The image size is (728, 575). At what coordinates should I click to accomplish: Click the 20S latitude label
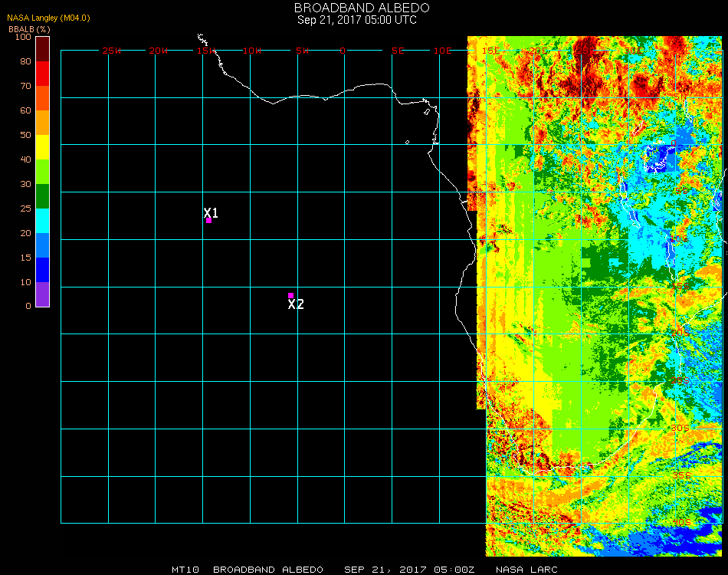pyautogui.click(x=680, y=333)
